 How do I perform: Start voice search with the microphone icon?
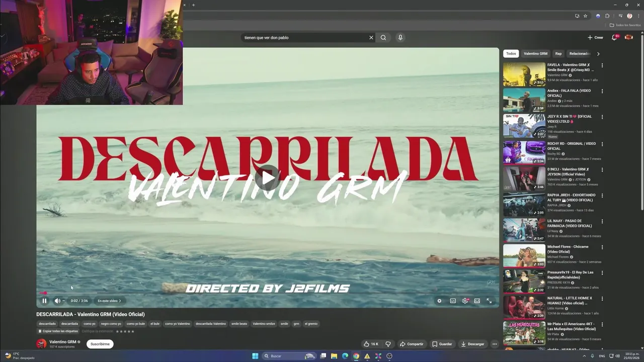pos(400,38)
